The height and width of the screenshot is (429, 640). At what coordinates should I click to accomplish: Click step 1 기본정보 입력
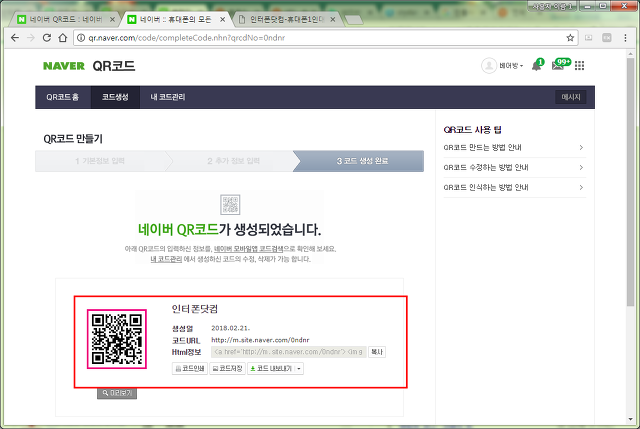tap(100, 161)
